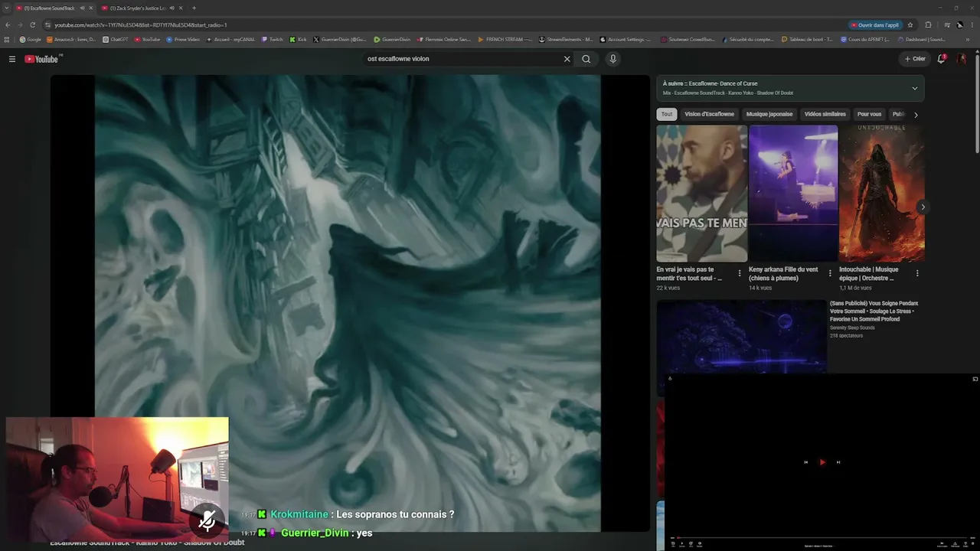Advance the shorts shelf with next arrow
This screenshot has width=980, height=551.
point(923,207)
